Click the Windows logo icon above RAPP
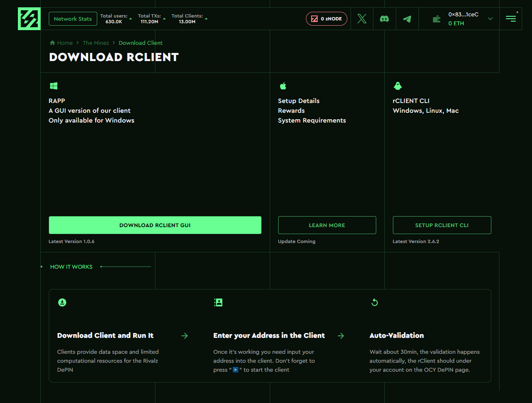Image resolution: width=532 pixels, height=403 pixels. pos(54,86)
